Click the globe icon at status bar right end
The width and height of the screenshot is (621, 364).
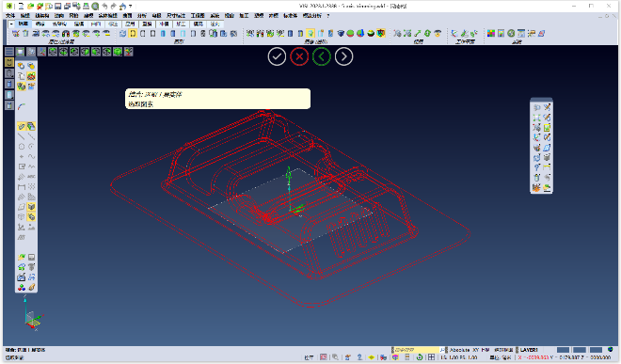(611, 350)
